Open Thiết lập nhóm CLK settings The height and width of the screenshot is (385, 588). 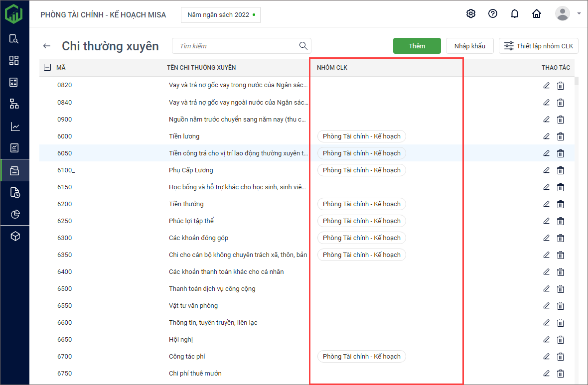pyautogui.click(x=538, y=46)
